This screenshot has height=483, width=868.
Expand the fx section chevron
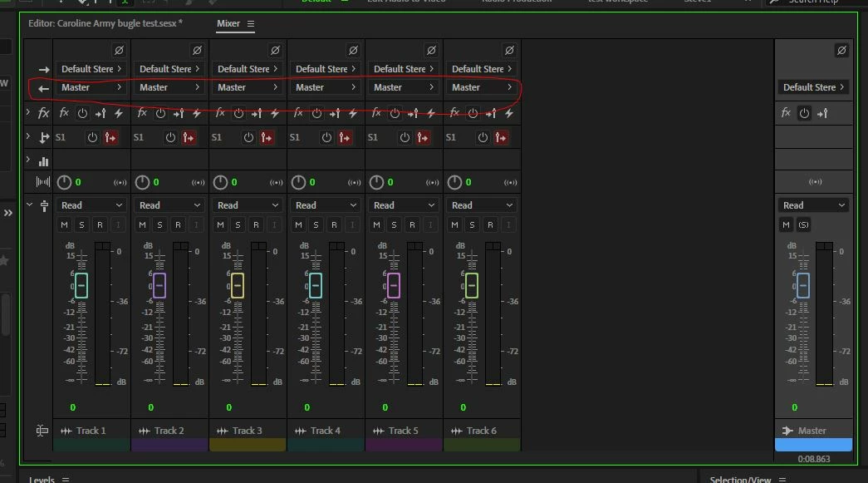coord(28,112)
